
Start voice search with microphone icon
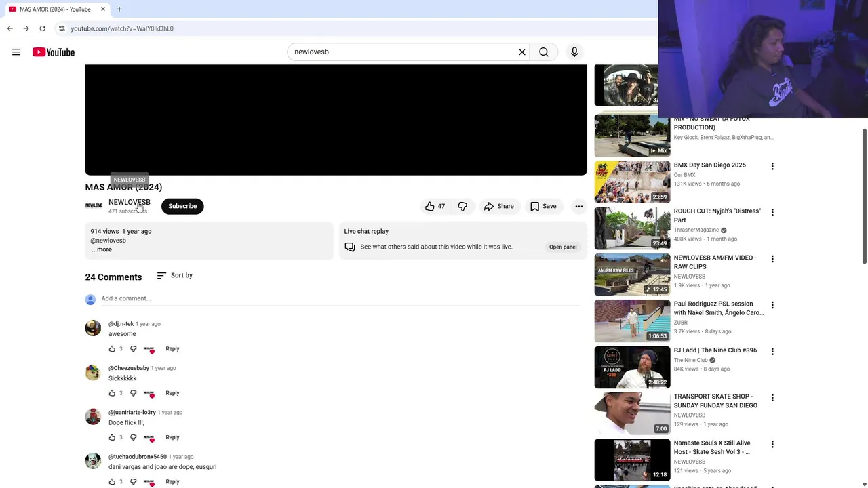[x=574, y=52]
